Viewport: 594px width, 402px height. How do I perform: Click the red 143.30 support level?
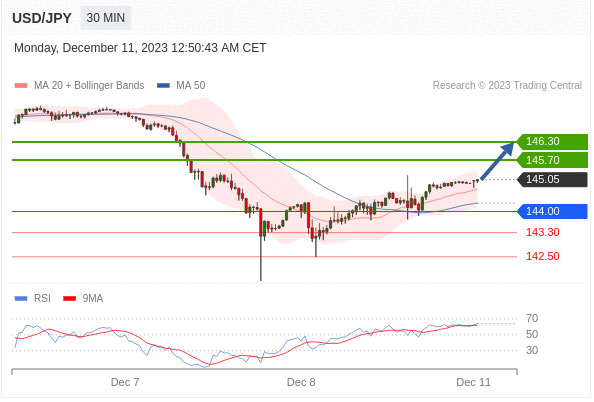point(542,232)
